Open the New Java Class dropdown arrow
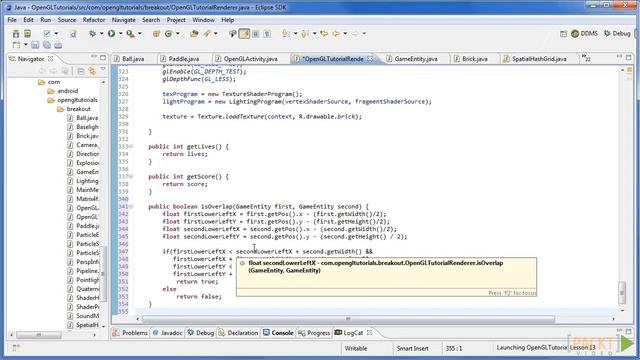This screenshot has width=640, height=360. [178, 34]
